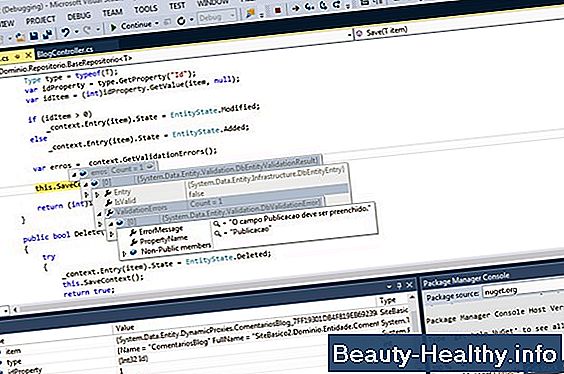Click the Package Manager Console title
Image resolution: width=564 pixels, height=374 pixels.
click(x=466, y=279)
